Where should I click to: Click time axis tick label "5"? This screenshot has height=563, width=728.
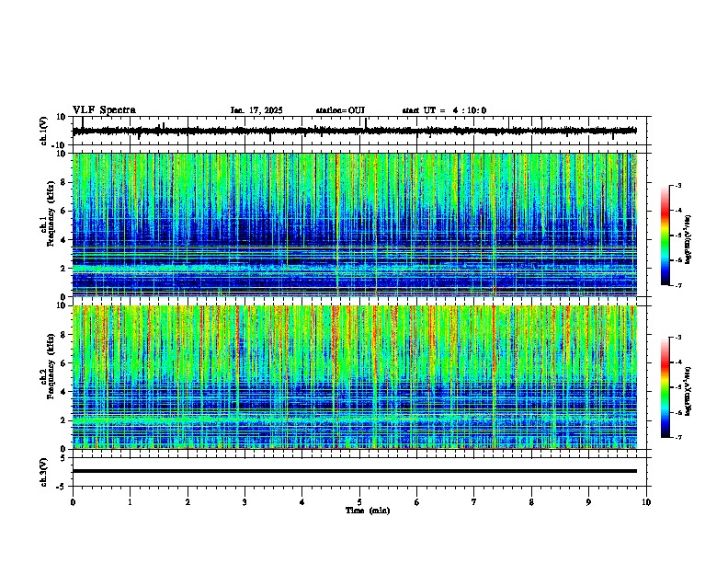[x=359, y=502]
